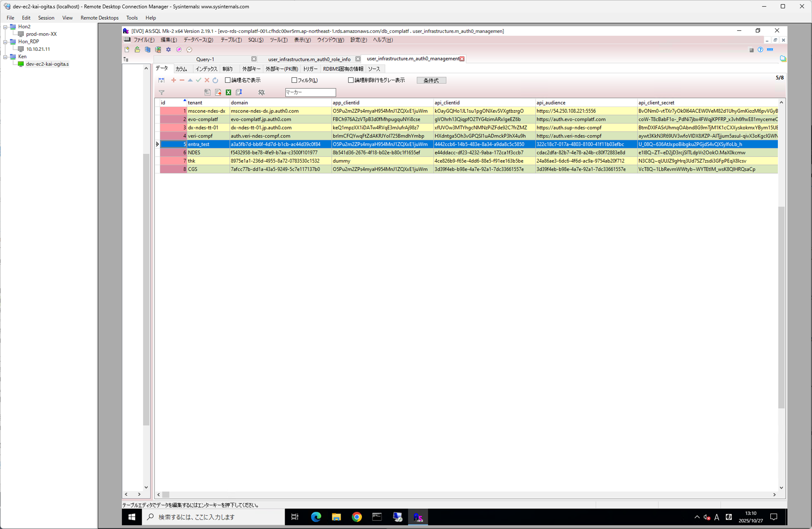Click the Excel export icon
Image resolution: width=812 pixels, height=529 pixels.
(228, 92)
